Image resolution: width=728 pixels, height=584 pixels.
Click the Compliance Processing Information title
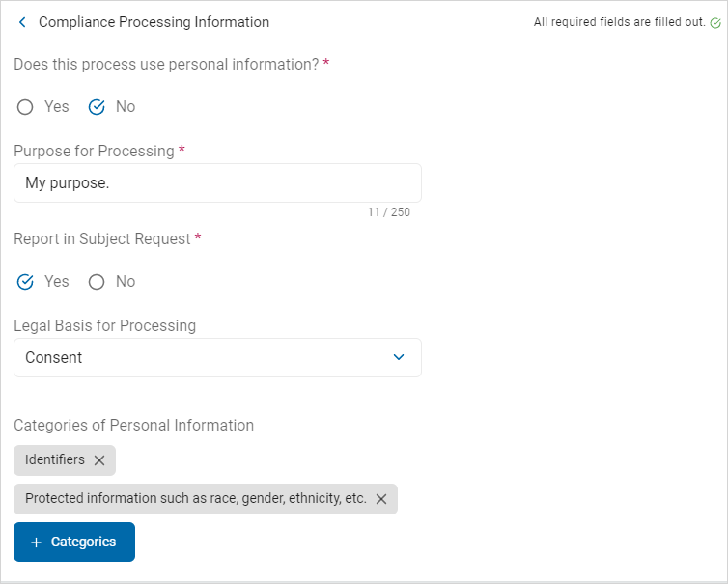(154, 22)
